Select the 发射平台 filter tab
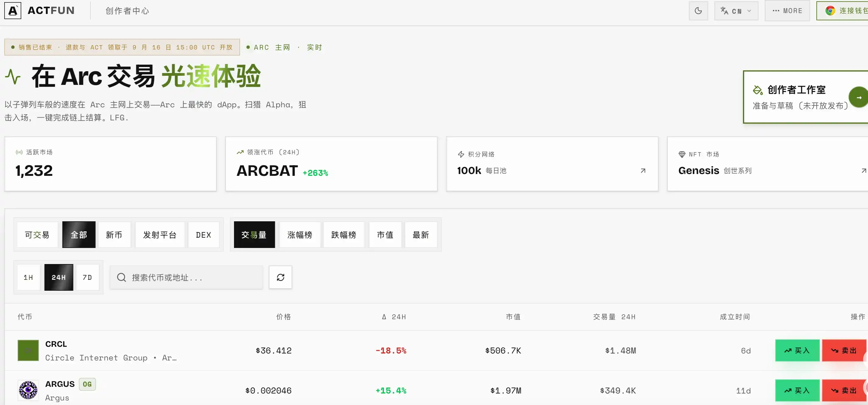The height and width of the screenshot is (405, 868). click(x=160, y=235)
